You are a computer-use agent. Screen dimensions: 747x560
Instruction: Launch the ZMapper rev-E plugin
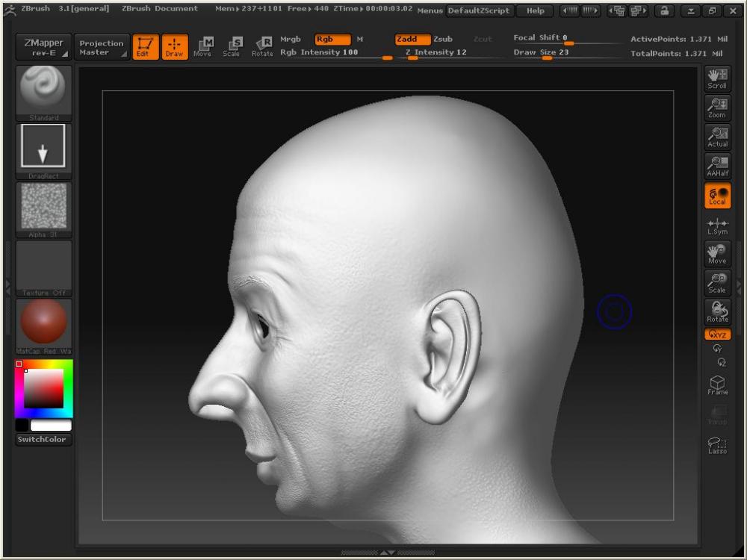click(x=43, y=47)
